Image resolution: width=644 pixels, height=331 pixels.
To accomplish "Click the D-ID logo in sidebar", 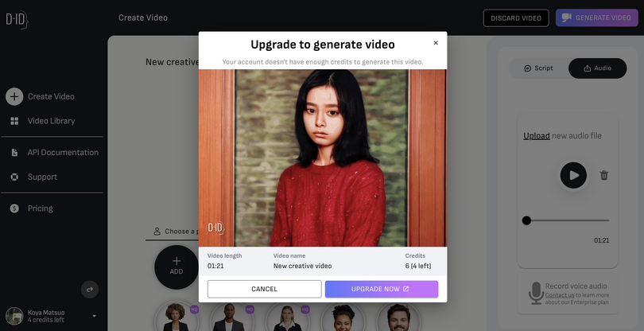I will [17, 19].
